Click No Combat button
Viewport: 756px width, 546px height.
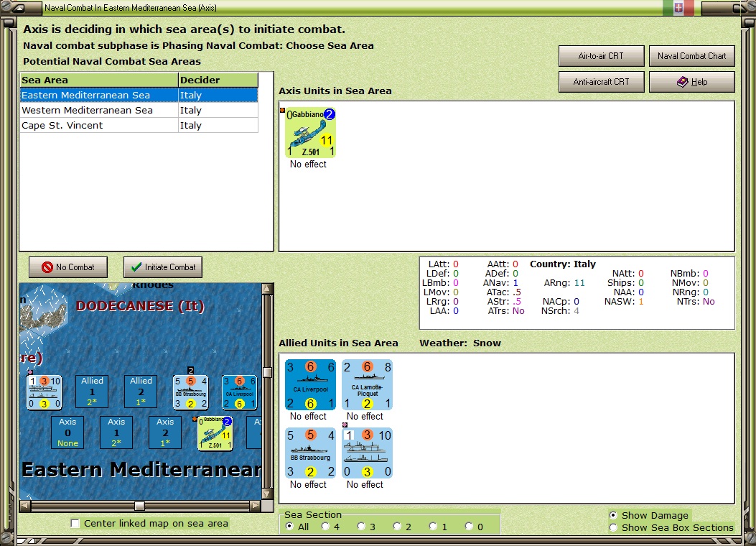click(68, 267)
